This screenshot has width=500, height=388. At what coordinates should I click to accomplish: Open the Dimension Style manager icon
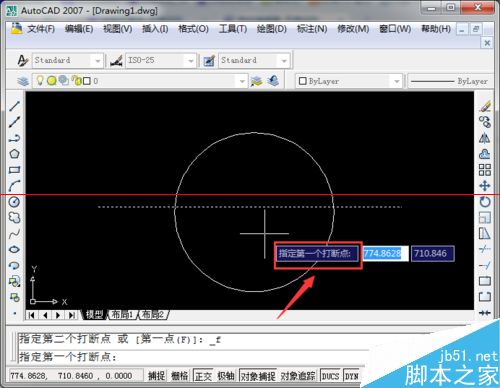tap(116, 61)
